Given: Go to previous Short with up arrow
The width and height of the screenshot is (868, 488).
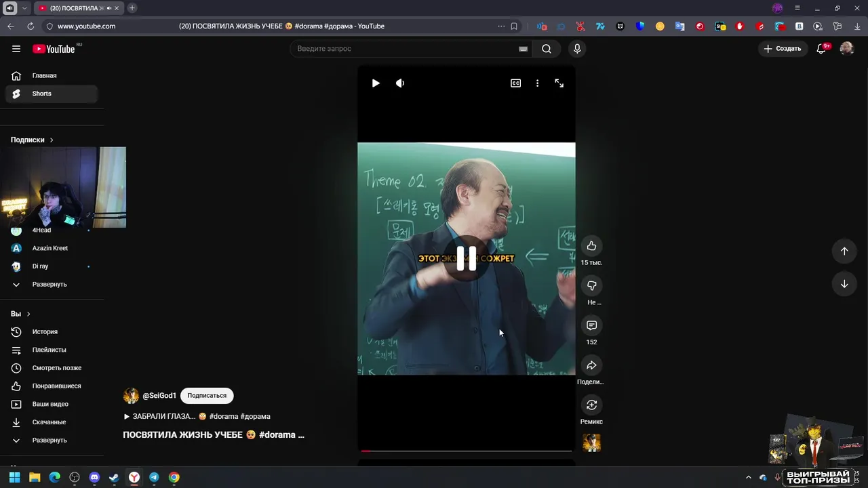Looking at the screenshot, I should click(844, 251).
